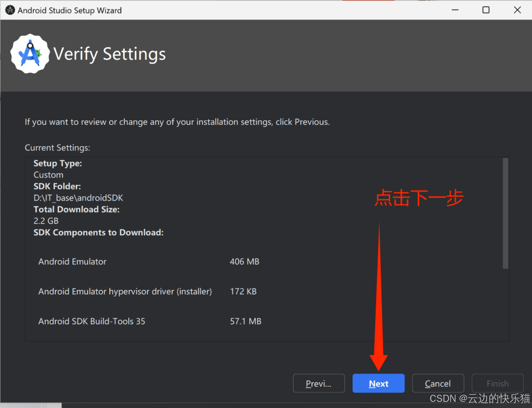Click the review installation settings instruction text
Image resolution: width=532 pixels, height=408 pixels.
click(177, 122)
